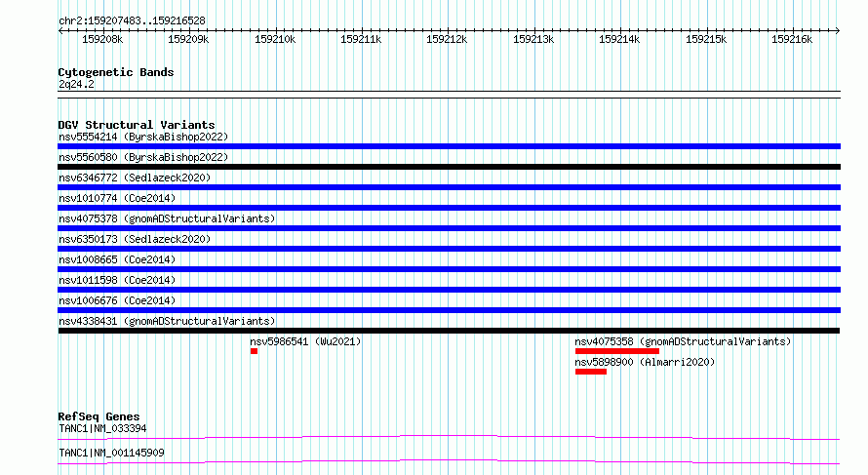Viewport: 868px width, 475px height.
Task: Click the RefSeq Genes track heading
Action: (99, 416)
